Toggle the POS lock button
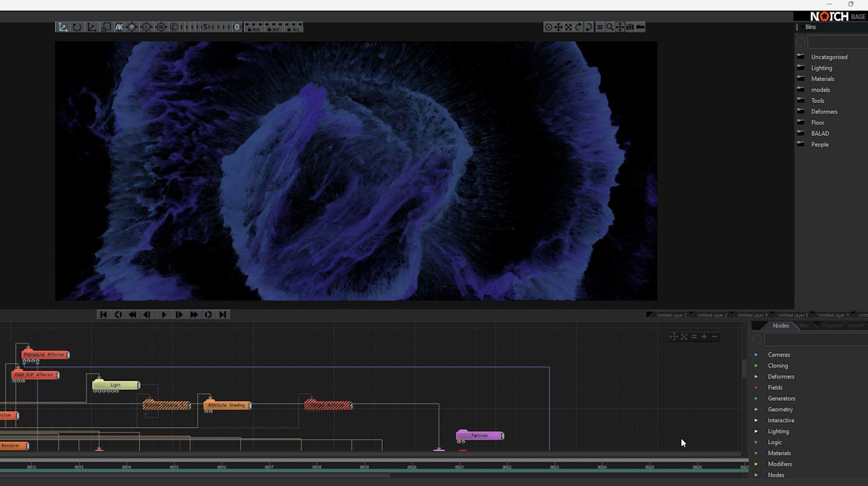The height and width of the screenshot is (486, 868). (253, 28)
